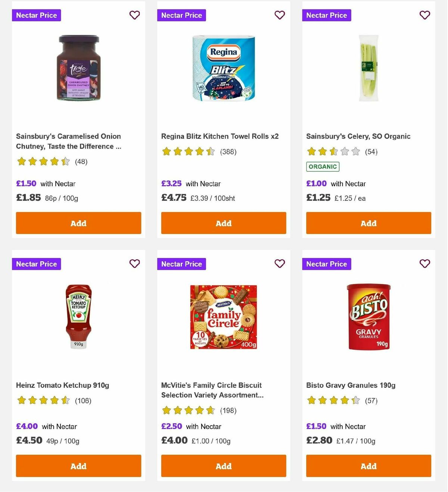The width and height of the screenshot is (448, 492).
Task: Toggle the heart for Bisto Gravy Granules
Action: pyautogui.click(x=424, y=264)
